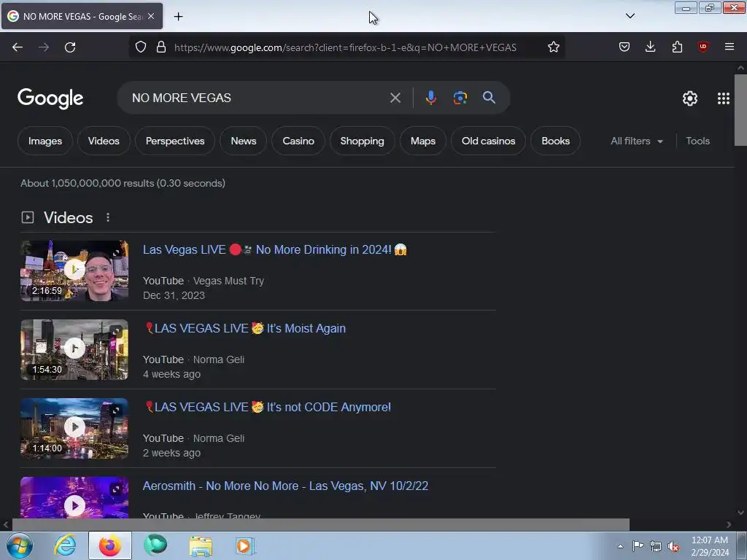Open the Aerosmith No More No More link
The height and width of the screenshot is (560, 747).
285,486
